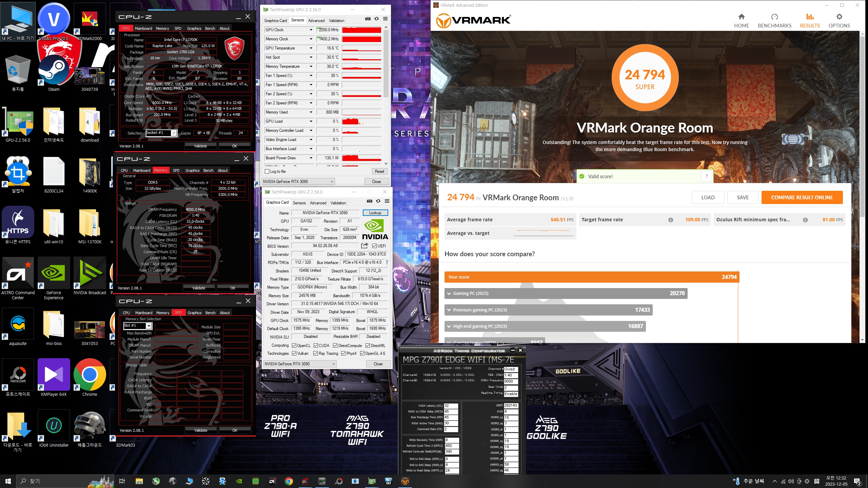Click Reset button in GPU-Z Sensors
The width and height of the screenshot is (868, 488).
coord(379,171)
